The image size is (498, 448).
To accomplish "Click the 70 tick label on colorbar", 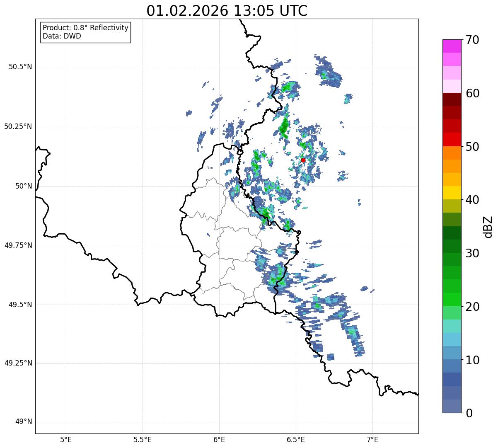I will coord(472,40).
